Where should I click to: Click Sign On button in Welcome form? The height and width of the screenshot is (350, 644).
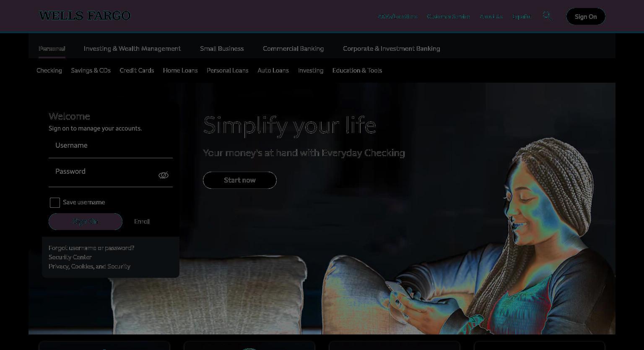tap(86, 222)
